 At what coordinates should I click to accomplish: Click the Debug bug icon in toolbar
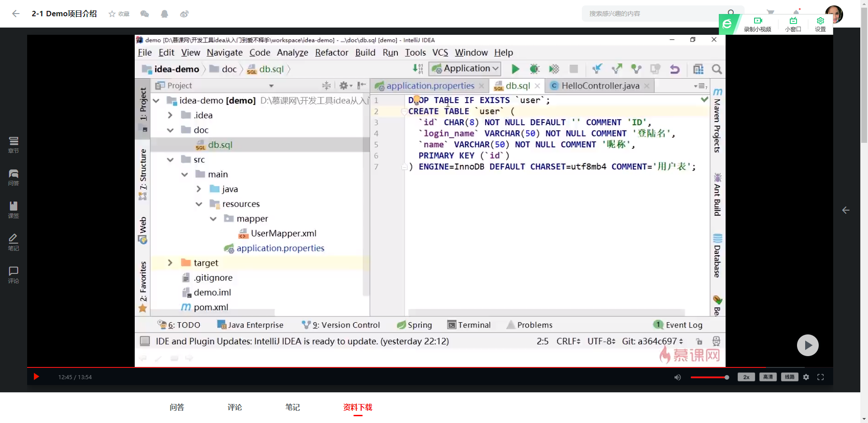click(534, 69)
